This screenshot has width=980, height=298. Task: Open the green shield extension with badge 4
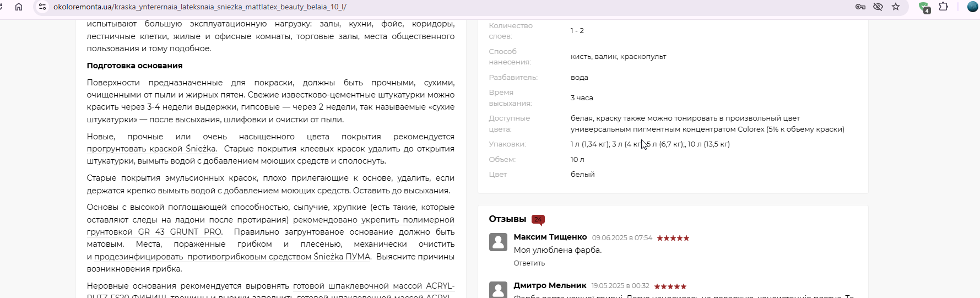pyautogui.click(x=924, y=7)
